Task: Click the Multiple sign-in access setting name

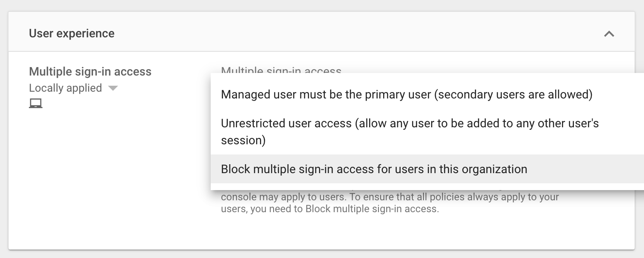Action: (x=90, y=72)
